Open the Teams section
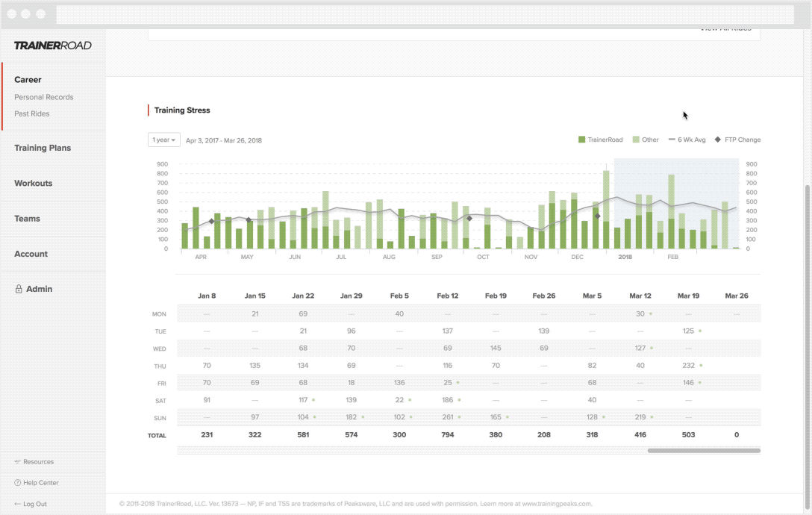 (x=27, y=219)
